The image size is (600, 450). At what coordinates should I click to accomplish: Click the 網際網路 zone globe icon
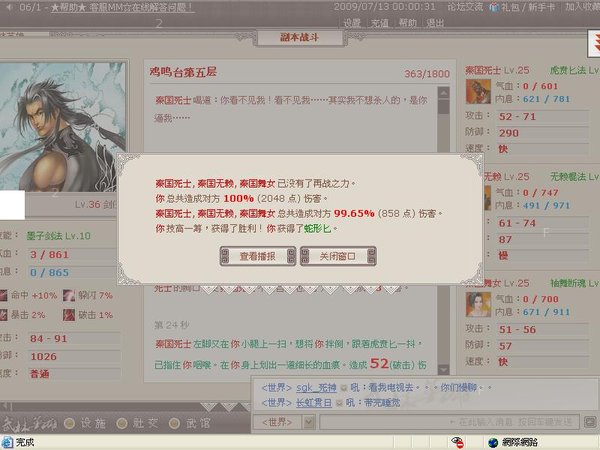(493, 443)
